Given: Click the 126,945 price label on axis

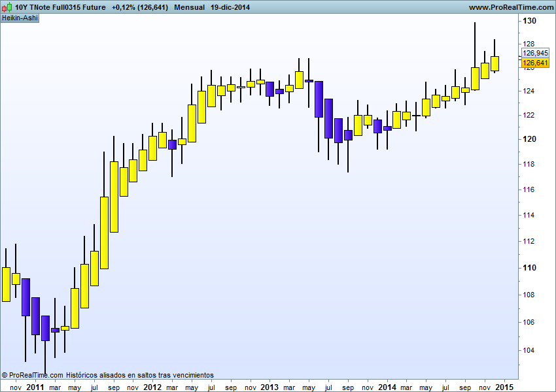Looking at the screenshot, I should (536, 53).
